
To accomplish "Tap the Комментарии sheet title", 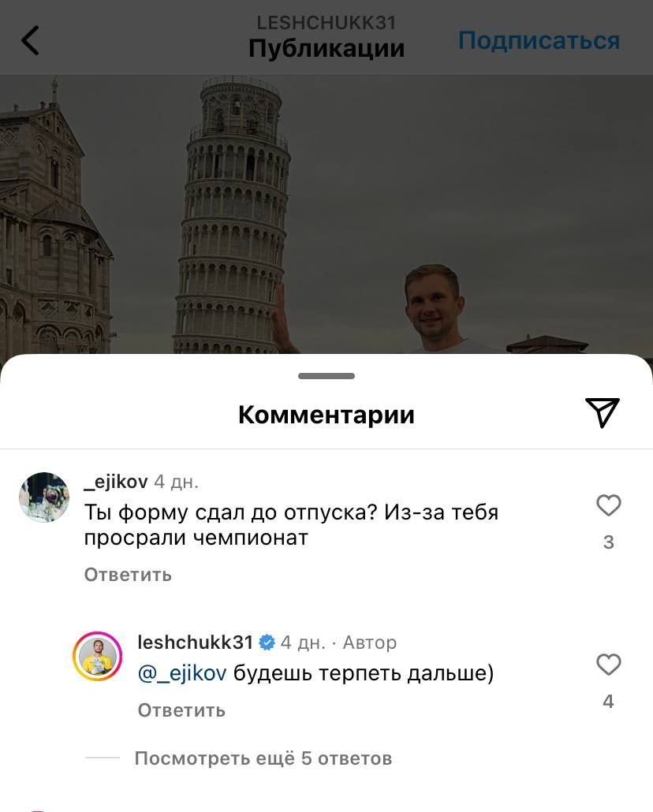I will 326,415.
